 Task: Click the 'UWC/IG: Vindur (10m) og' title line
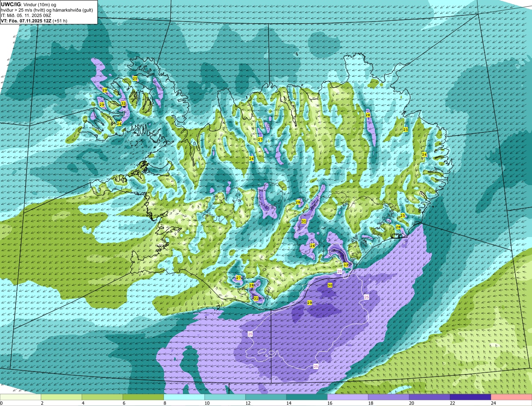29,4
